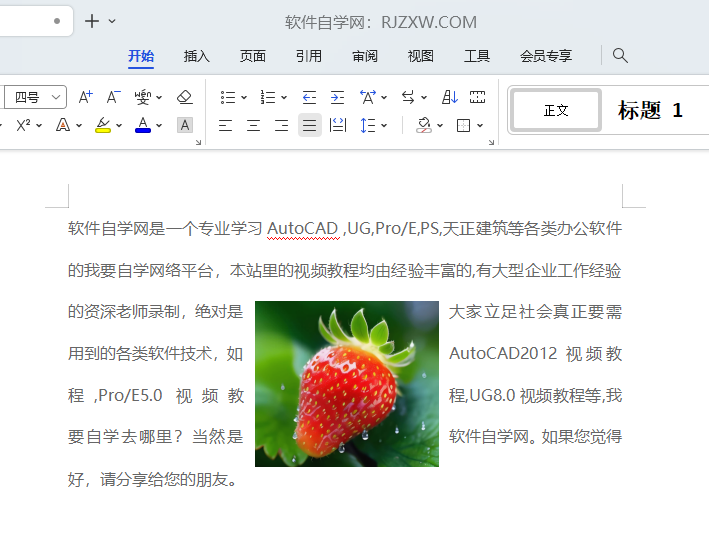Open the 工具 tab
The height and width of the screenshot is (555, 709).
click(x=477, y=56)
